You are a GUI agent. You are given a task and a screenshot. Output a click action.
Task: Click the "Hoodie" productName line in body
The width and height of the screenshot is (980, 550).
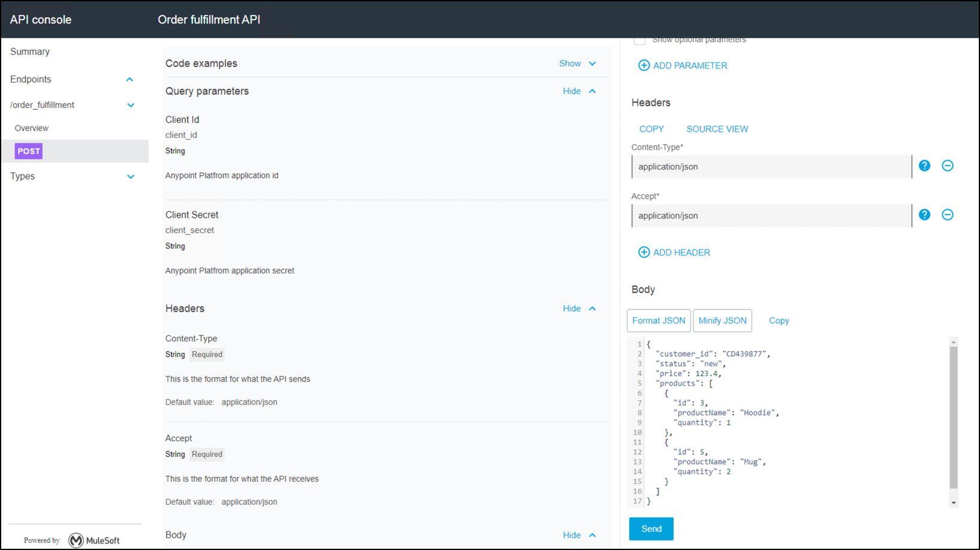[726, 413]
